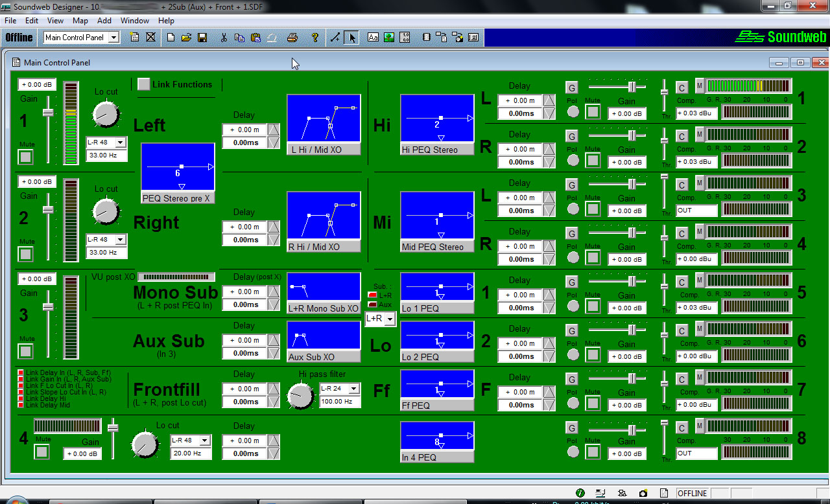Open Frontfill L-R 24 filter slope dropdown

point(354,389)
